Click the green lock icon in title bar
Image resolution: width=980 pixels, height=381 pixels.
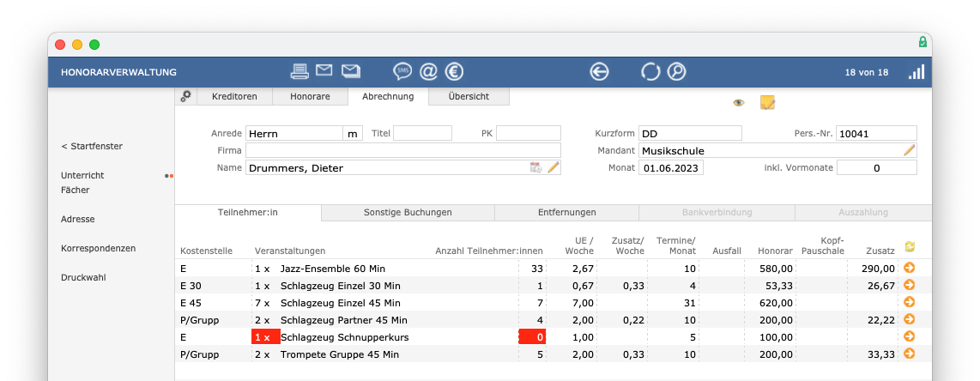click(x=923, y=42)
